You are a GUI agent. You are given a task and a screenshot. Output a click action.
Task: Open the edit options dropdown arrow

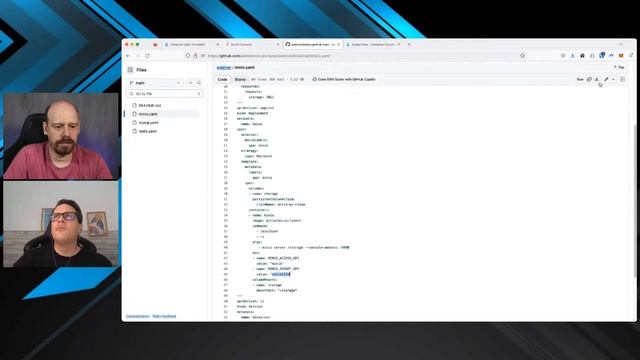(613, 79)
